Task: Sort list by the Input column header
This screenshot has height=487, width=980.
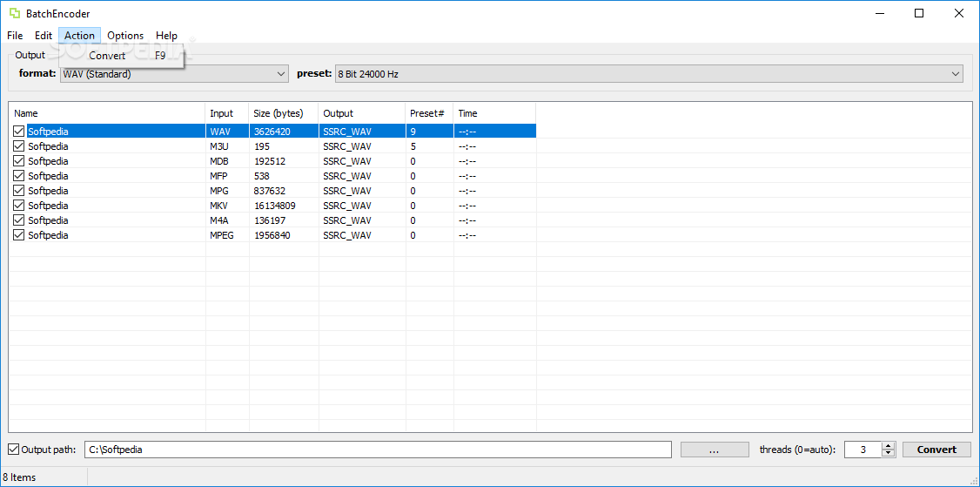Action: click(x=227, y=113)
